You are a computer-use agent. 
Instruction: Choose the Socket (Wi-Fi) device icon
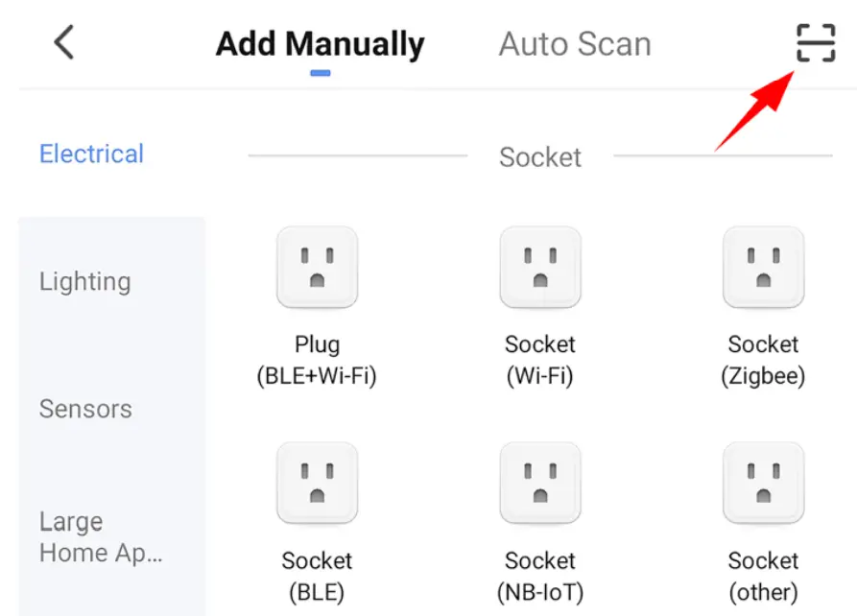[539, 268]
